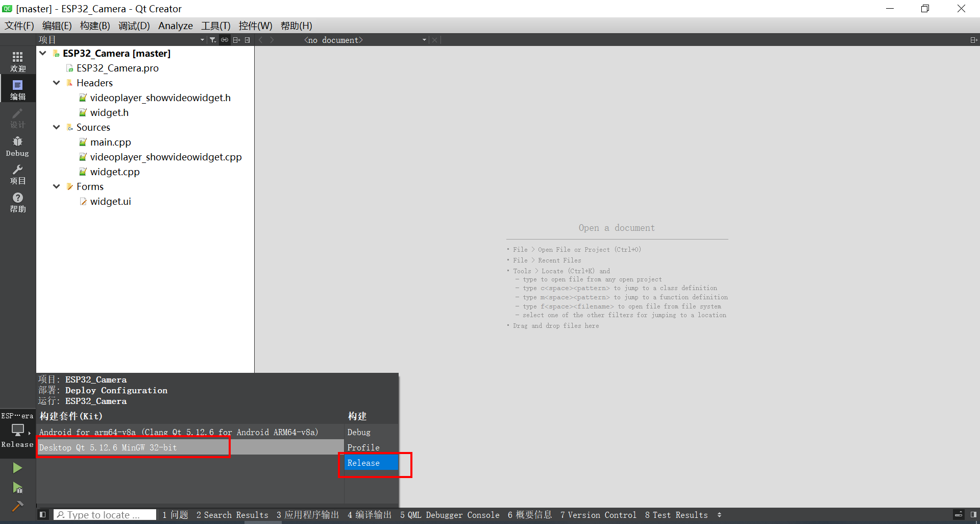Screen dimensions: 980x524
Task: Open widget.ui form file
Action: click(110, 201)
